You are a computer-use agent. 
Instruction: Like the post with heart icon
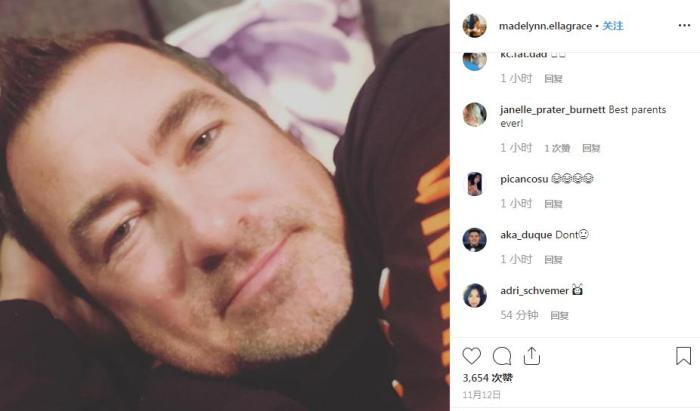click(x=471, y=356)
